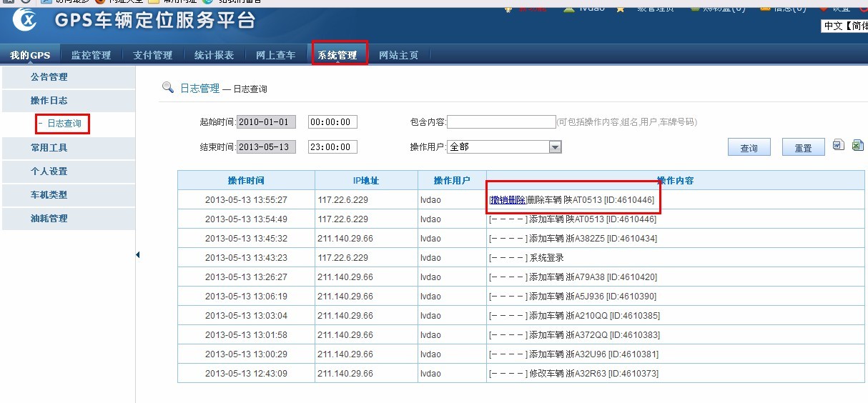Click the 撤销删除 link in first row
The image size is (868, 403).
click(x=508, y=199)
